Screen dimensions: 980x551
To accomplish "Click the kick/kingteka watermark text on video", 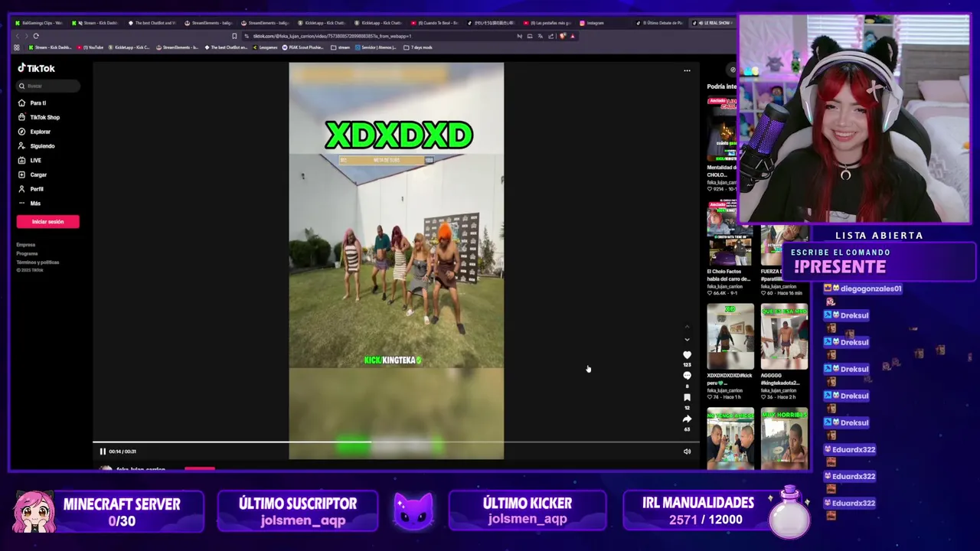I will (x=392, y=360).
